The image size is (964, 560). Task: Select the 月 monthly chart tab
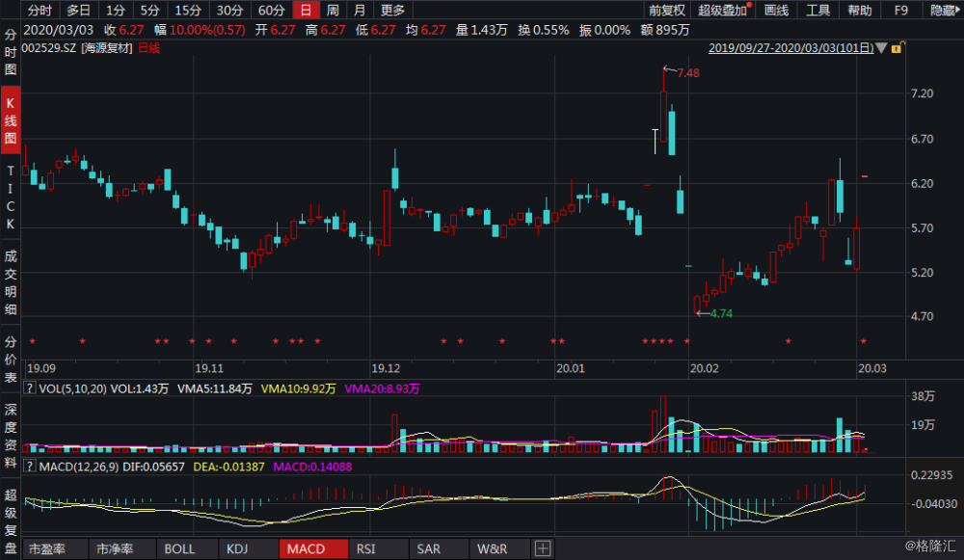tap(360, 10)
